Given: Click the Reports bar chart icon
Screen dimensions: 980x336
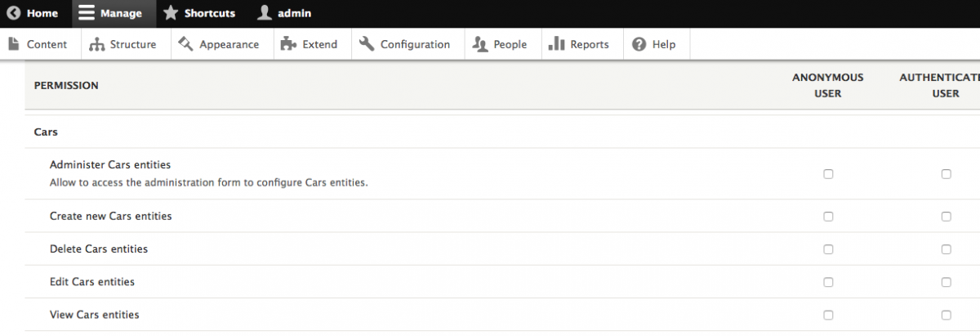Looking at the screenshot, I should tap(557, 44).
